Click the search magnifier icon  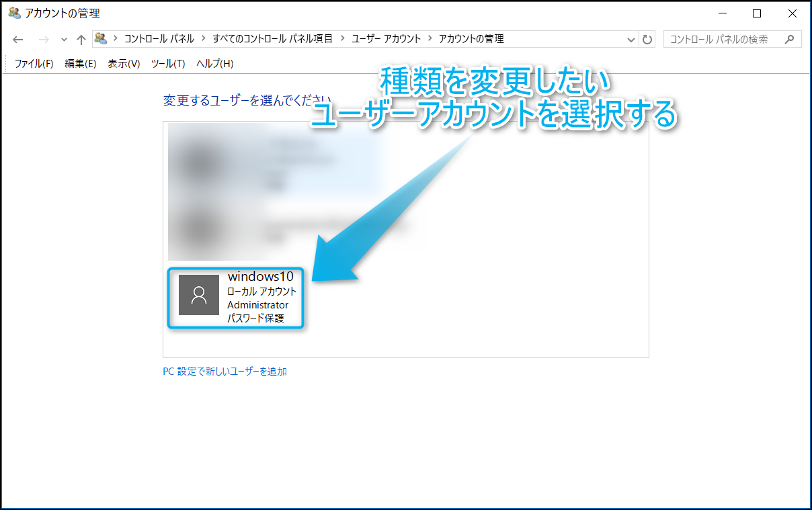[790, 39]
